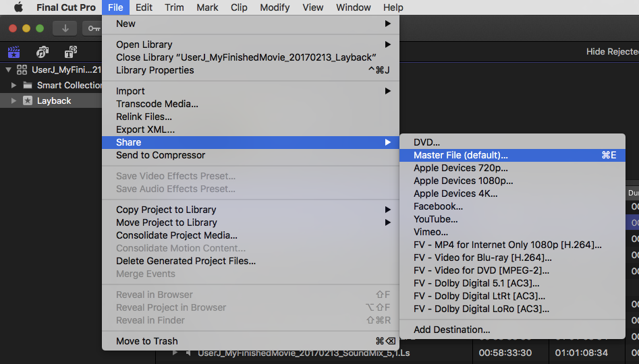Select the Layback event star icon
Viewport: 639px width, 364px height.
click(27, 100)
